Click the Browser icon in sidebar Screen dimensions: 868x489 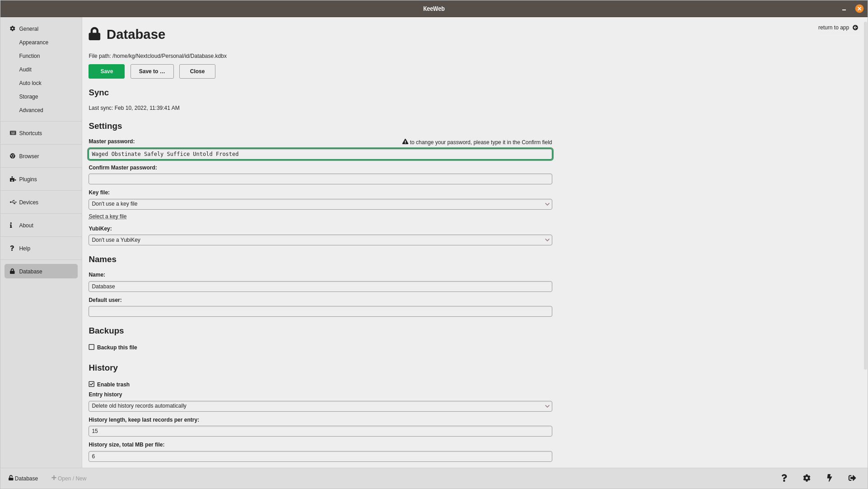(x=13, y=156)
